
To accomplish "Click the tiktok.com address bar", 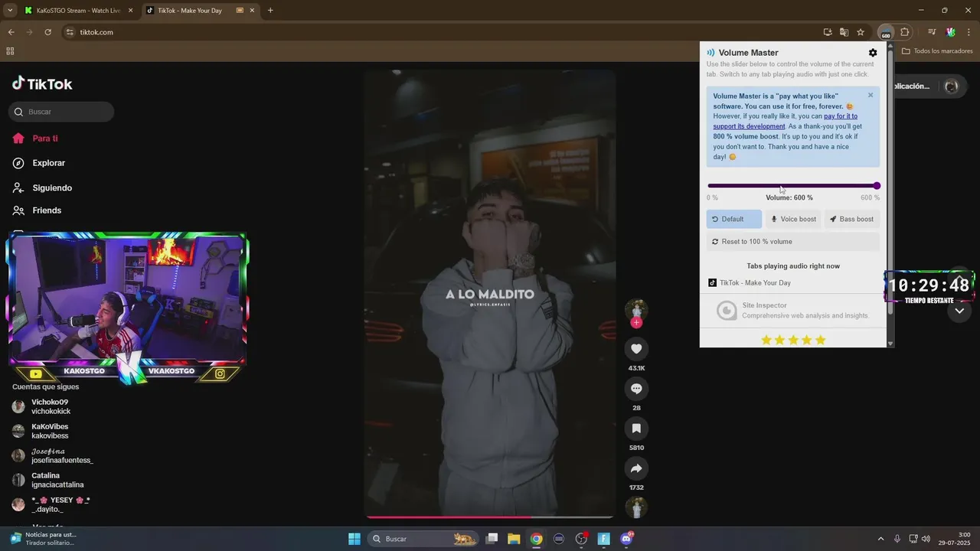I will (x=444, y=32).
